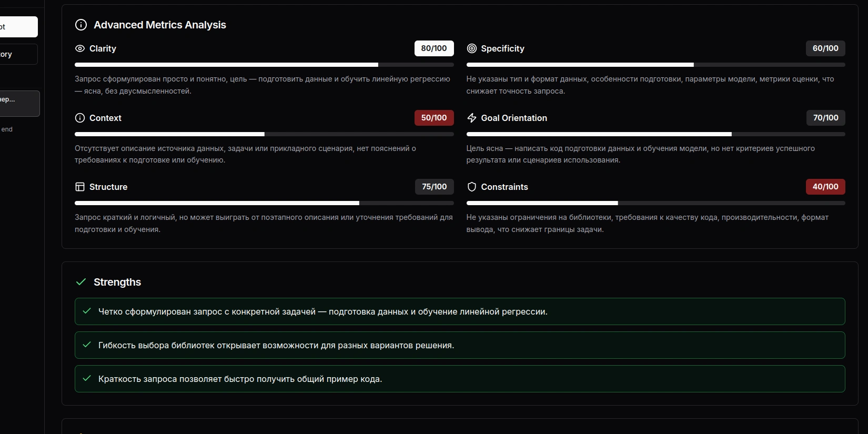Click the red 50/100 Context score badge
The width and height of the screenshot is (868, 434).
click(434, 118)
